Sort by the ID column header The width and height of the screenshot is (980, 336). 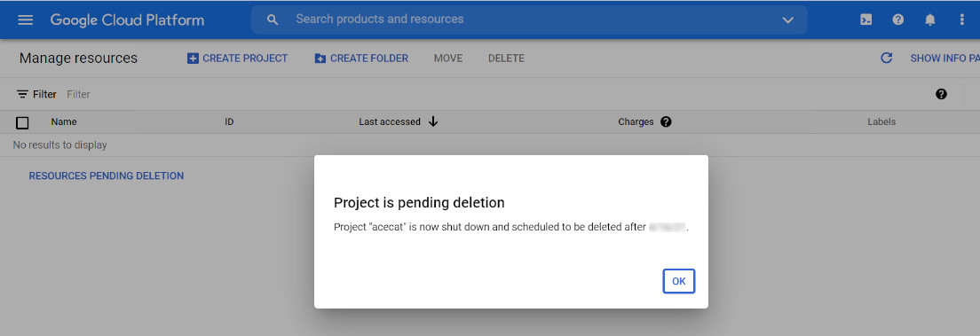pos(229,121)
